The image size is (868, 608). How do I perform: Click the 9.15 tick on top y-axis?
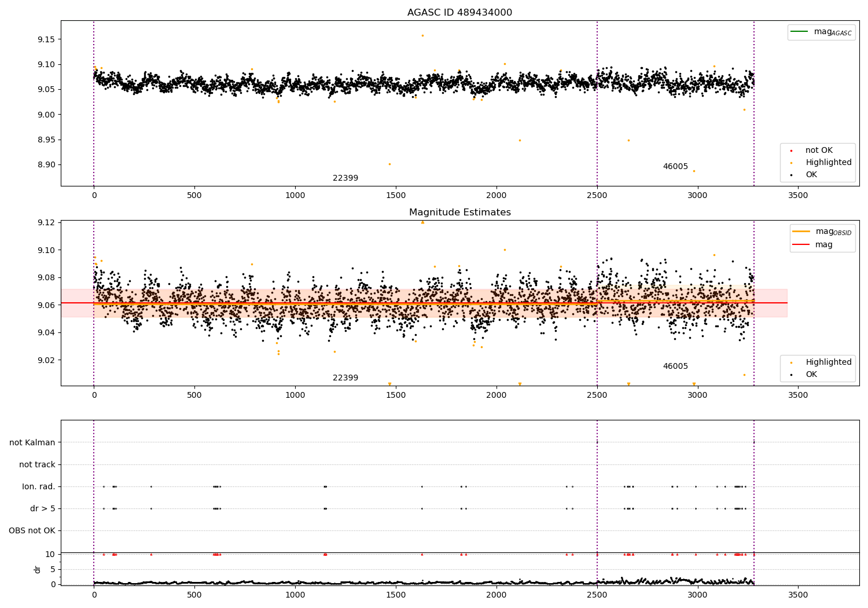click(46, 39)
